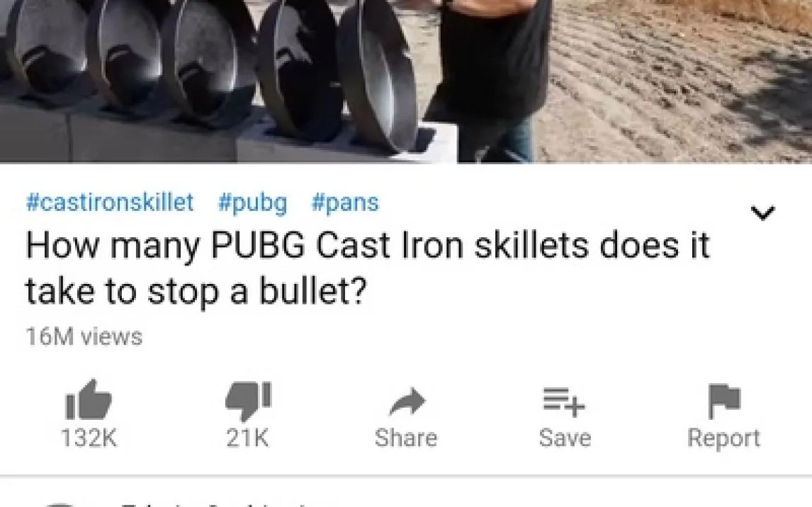812x507 pixels.
Task: Tap the thumbs-down dislike icon
Action: click(x=248, y=401)
